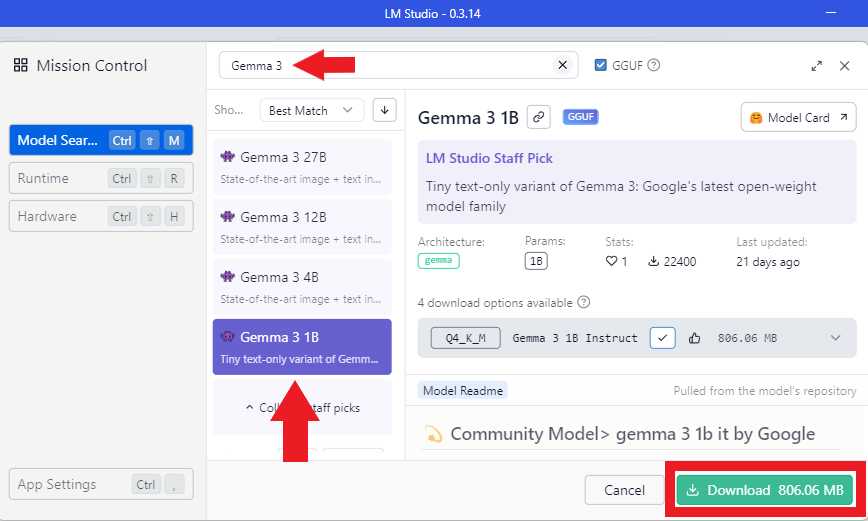The width and height of the screenshot is (868, 521).
Task: Expand the download options chevron
Action: 835,338
